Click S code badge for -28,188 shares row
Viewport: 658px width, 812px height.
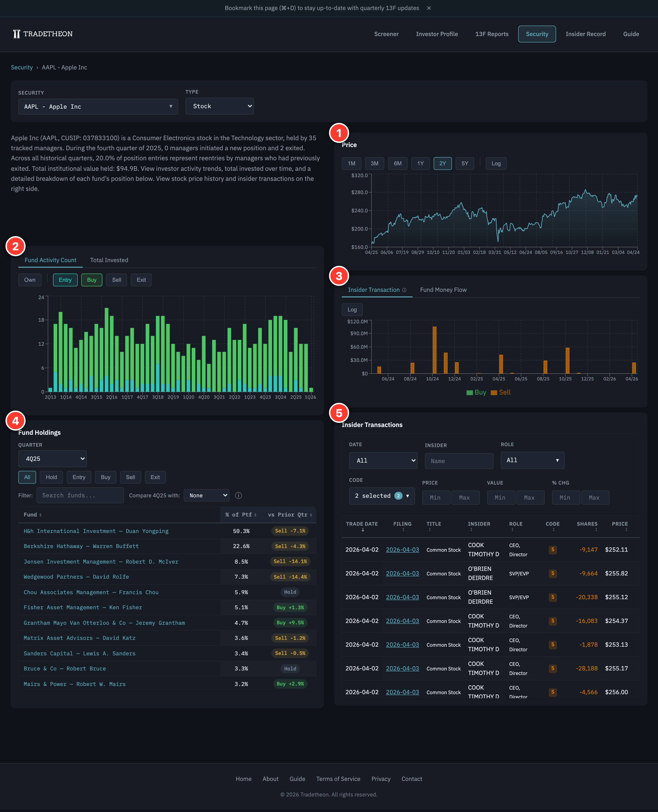pyautogui.click(x=553, y=668)
